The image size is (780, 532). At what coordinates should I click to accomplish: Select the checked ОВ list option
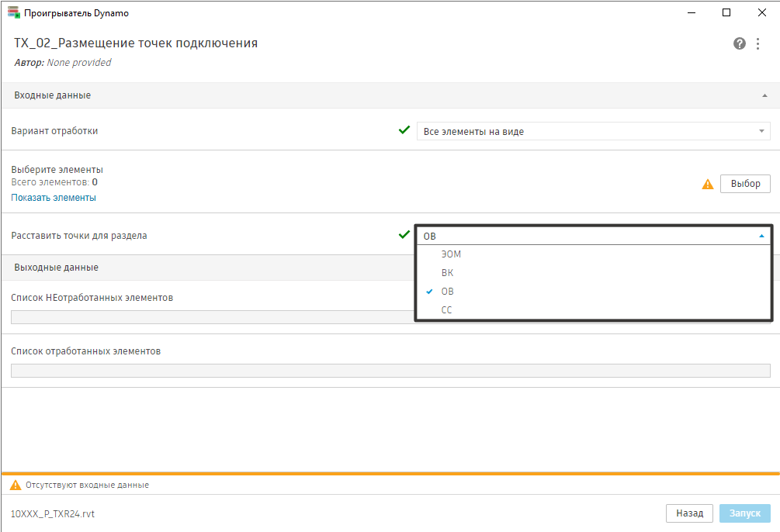pos(447,292)
